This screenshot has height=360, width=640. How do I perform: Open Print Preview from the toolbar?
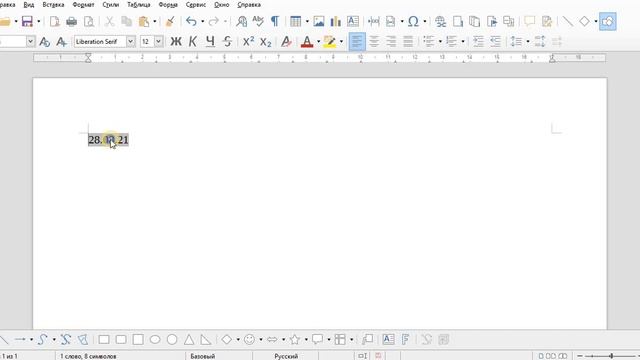click(x=89, y=21)
